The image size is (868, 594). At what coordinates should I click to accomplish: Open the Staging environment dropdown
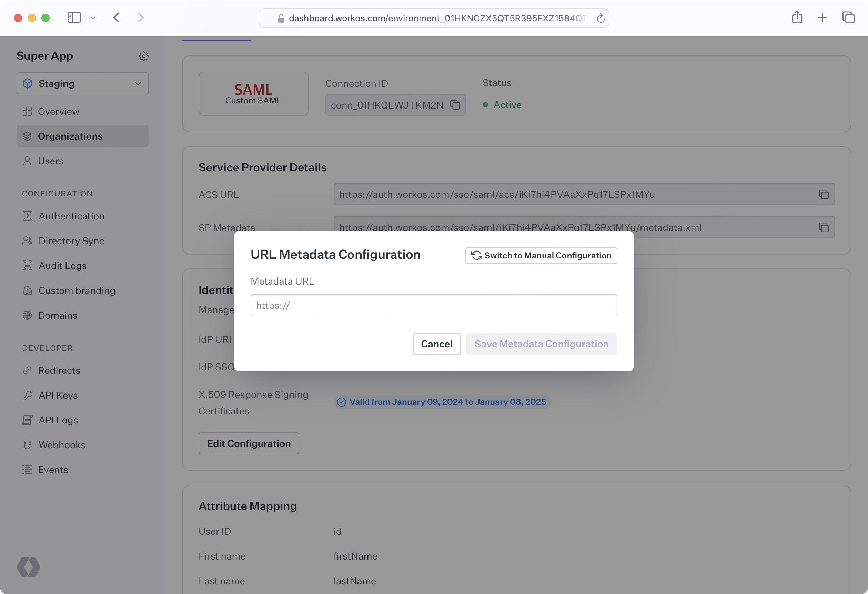[x=82, y=83]
